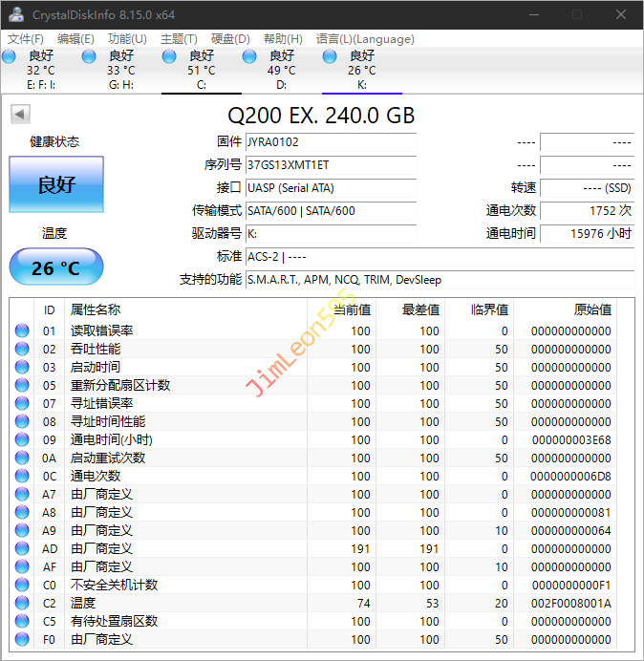Image resolution: width=644 pixels, height=661 pixels.
Task: Open the 硬盘(D) menu
Action: (230, 39)
